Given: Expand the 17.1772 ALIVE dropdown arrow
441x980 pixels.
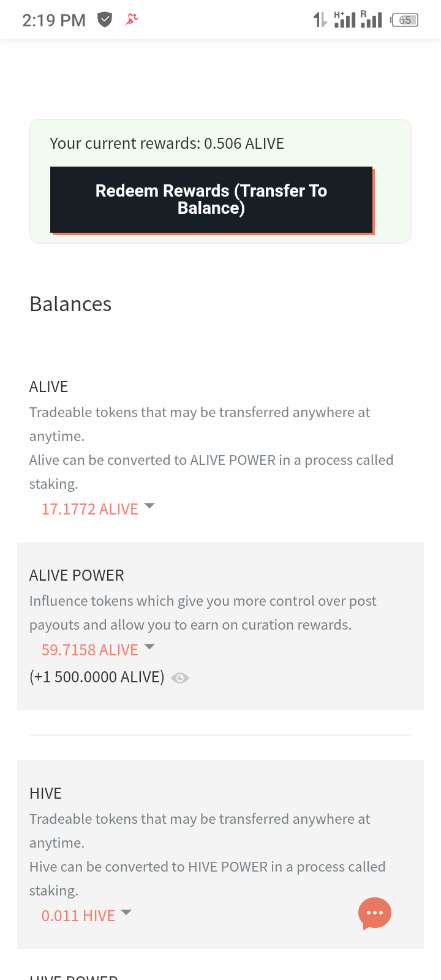Looking at the screenshot, I should click(149, 506).
